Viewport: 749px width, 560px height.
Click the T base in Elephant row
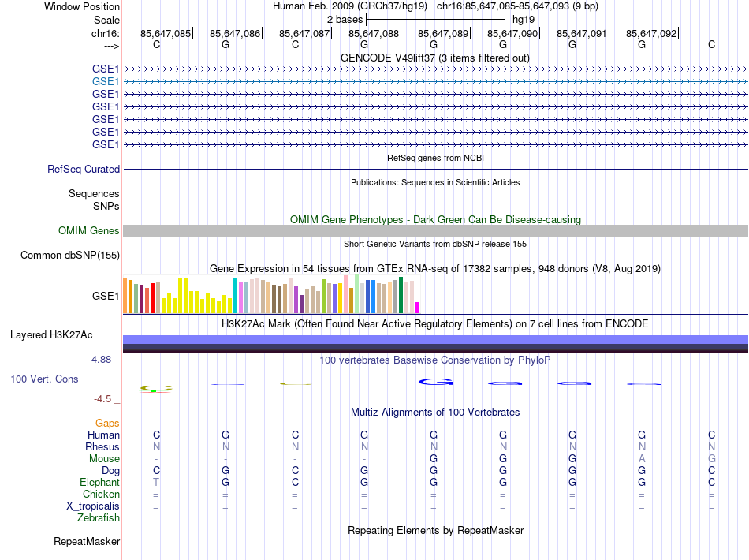click(x=156, y=482)
